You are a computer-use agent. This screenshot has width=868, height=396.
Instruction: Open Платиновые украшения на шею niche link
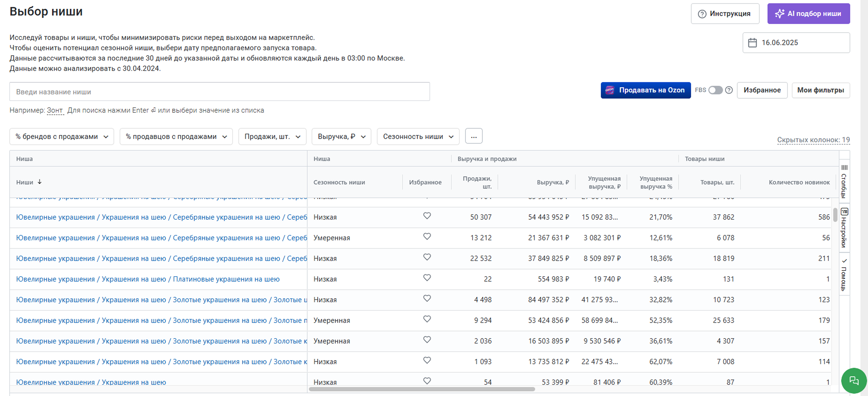coord(148,279)
